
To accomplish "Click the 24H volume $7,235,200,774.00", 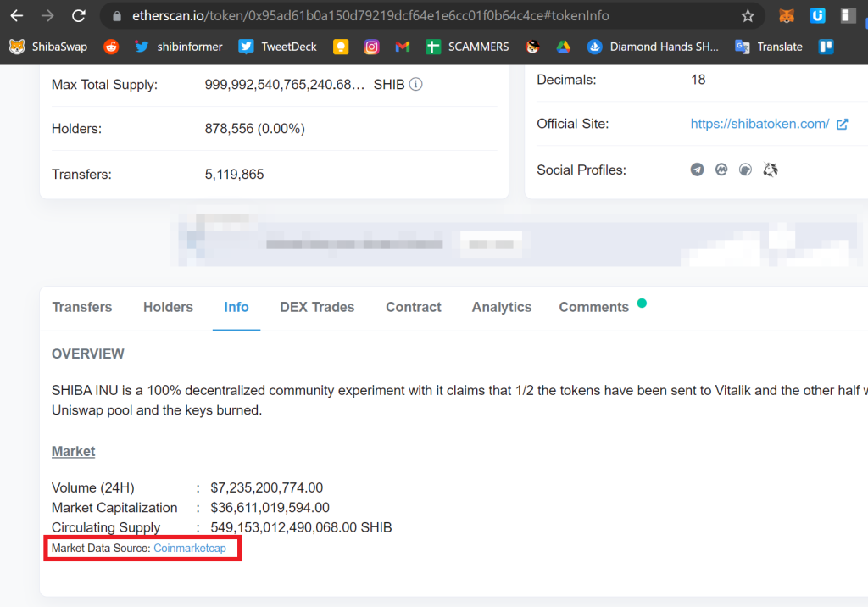I will tap(267, 488).
